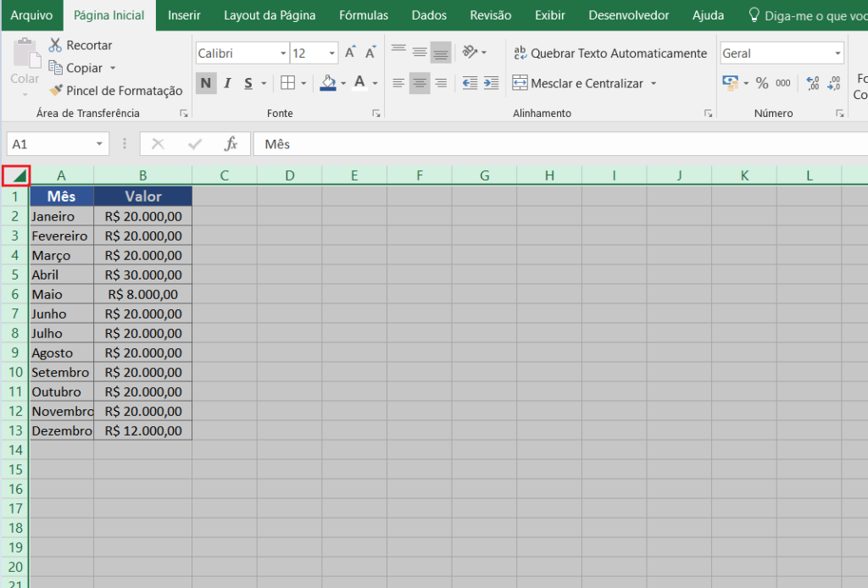Decrease the indent level

pos(470,83)
